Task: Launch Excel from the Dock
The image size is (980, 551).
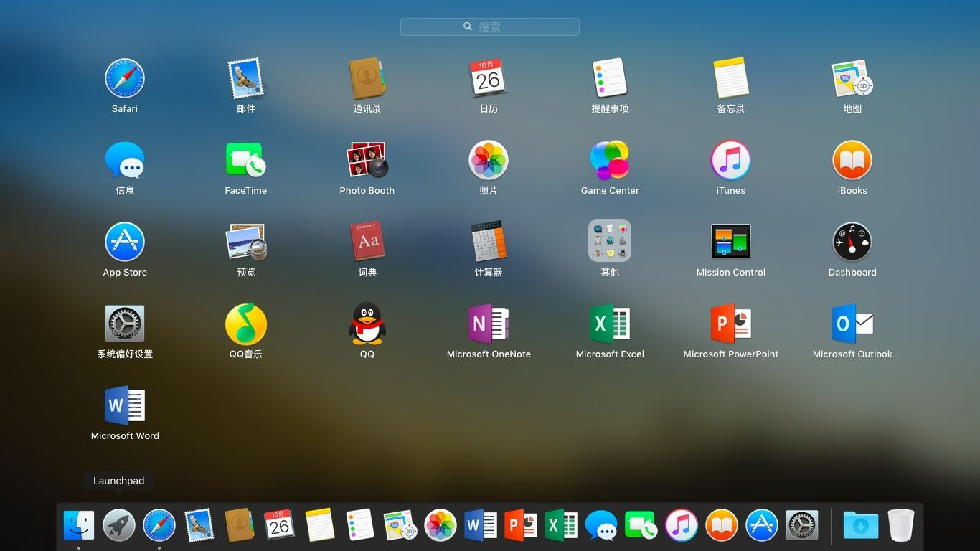Action: pos(561,525)
